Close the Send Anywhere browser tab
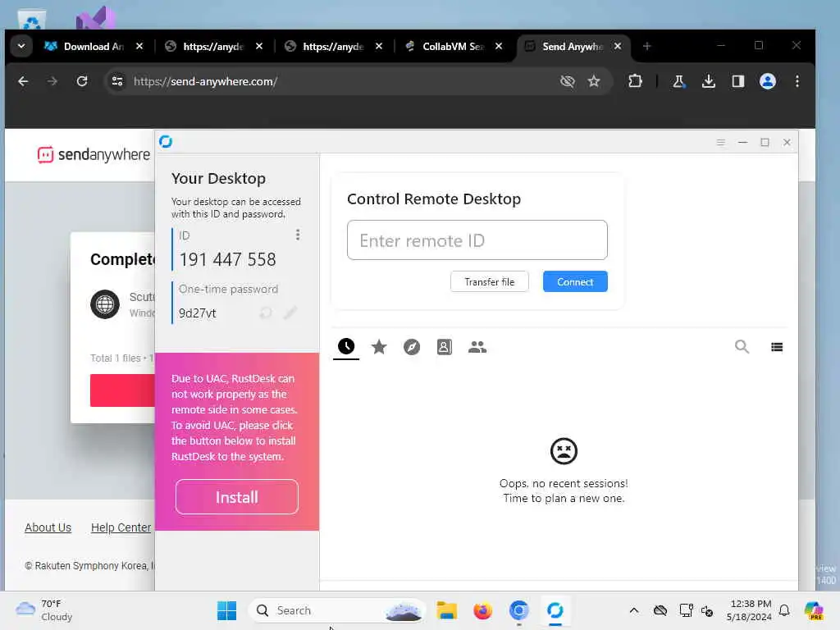The image size is (840, 630). coord(617,47)
